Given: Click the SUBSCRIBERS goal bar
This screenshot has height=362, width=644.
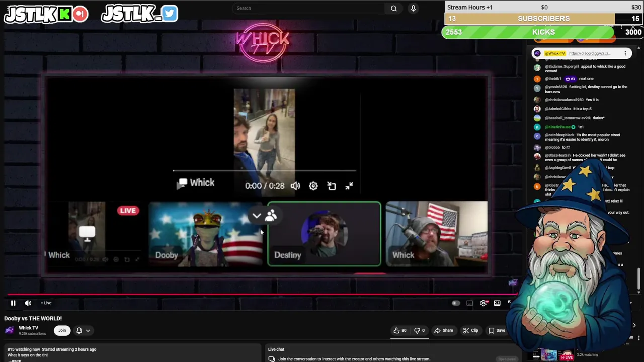Looking at the screenshot, I should coord(543,19).
